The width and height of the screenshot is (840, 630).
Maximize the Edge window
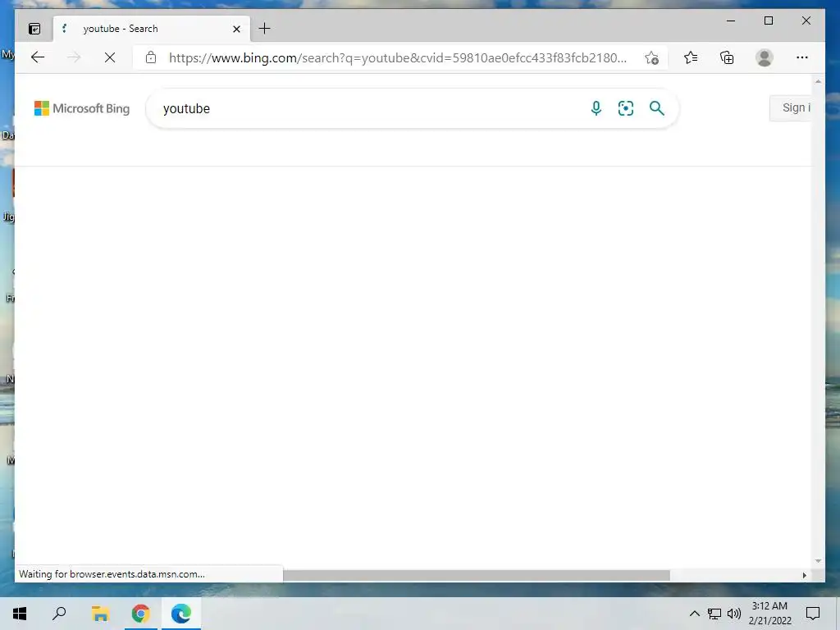coord(768,21)
